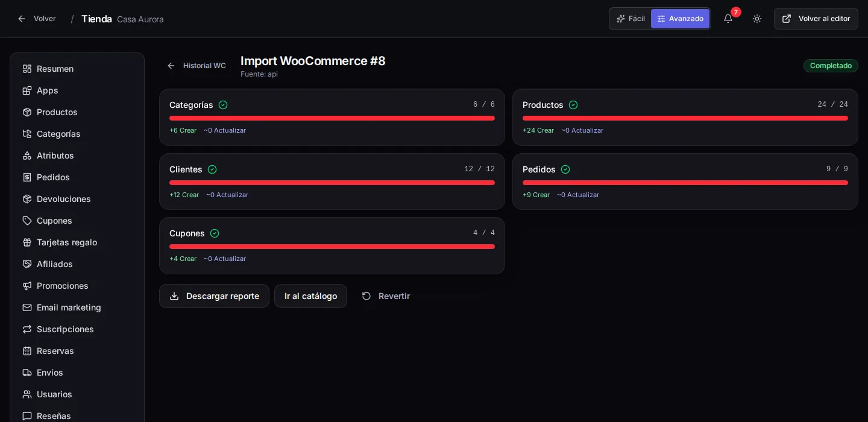868x422 pixels.
Task: Click green check icon beside Categorías card title
Action: tap(223, 105)
